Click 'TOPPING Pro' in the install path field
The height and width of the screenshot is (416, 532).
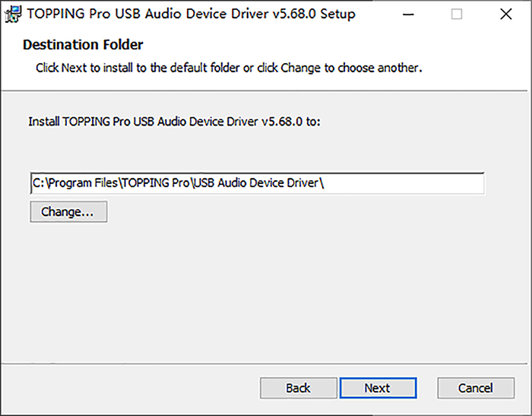155,183
